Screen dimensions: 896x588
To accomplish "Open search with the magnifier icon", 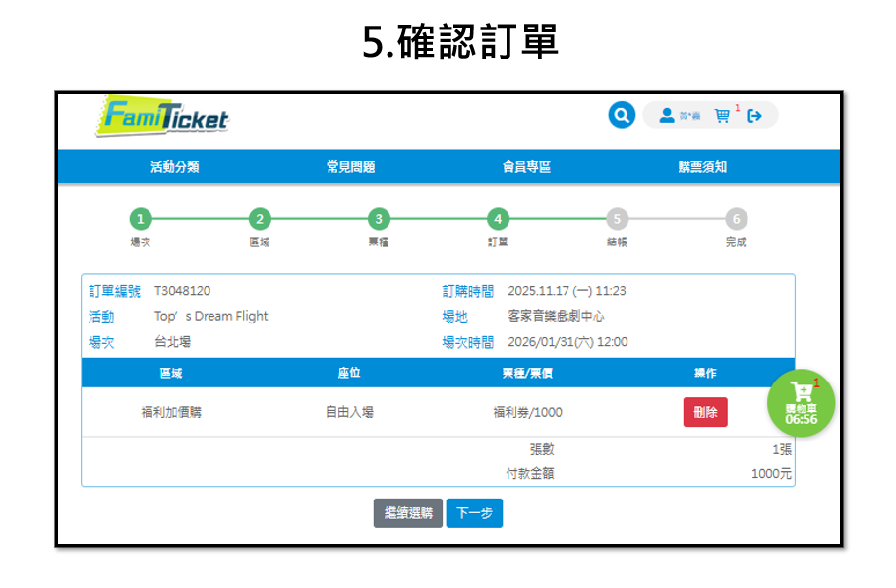I will tap(621, 116).
